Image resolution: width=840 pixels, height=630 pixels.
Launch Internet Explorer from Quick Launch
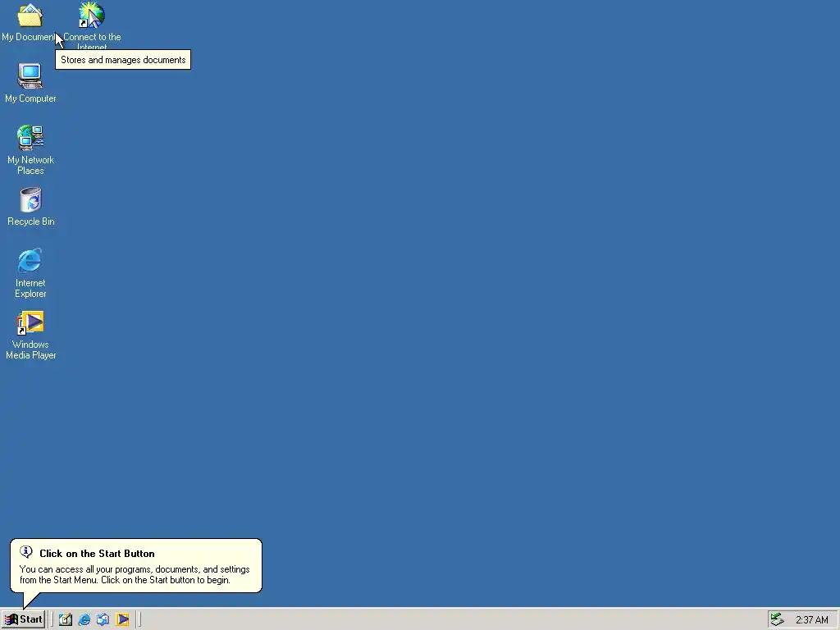click(84, 620)
